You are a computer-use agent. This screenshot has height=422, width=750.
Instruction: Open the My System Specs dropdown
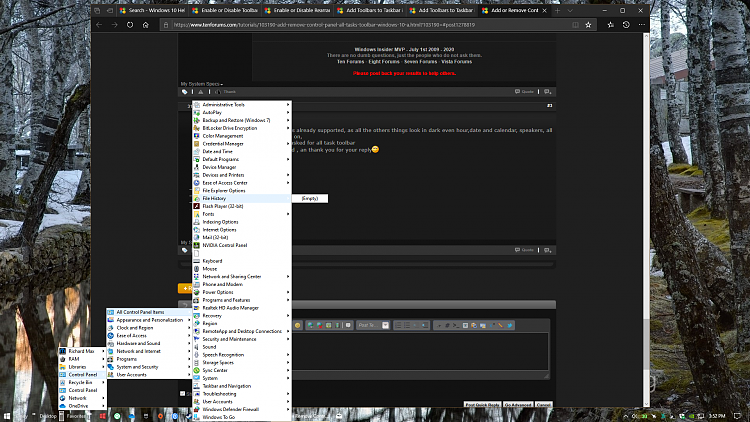pos(202,84)
